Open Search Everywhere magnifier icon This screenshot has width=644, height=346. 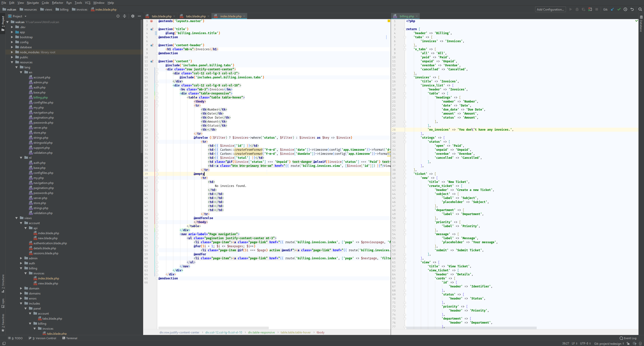(x=640, y=10)
